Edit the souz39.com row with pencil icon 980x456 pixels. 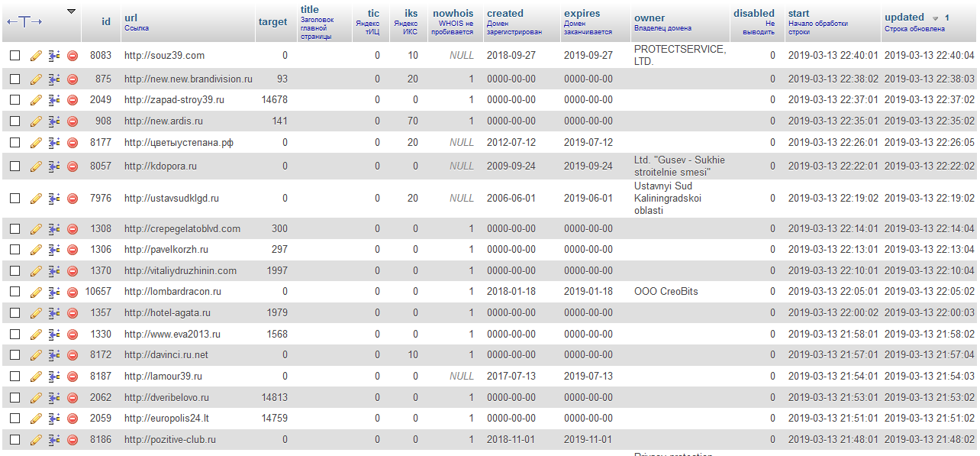coord(36,56)
